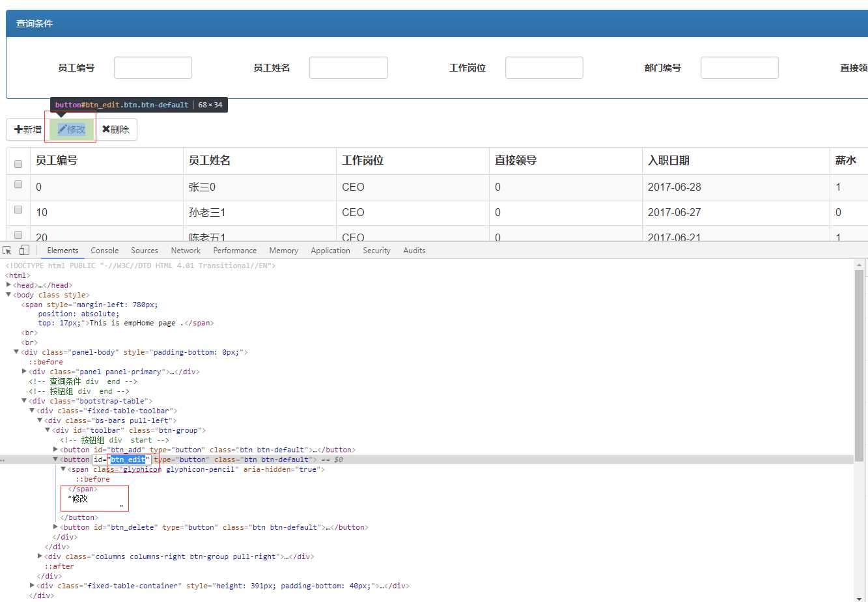This screenshot has height=602, width=868.
Task: Expand the fixed-table-container div node
Action: pyautogui.click(x=32, y=586)
